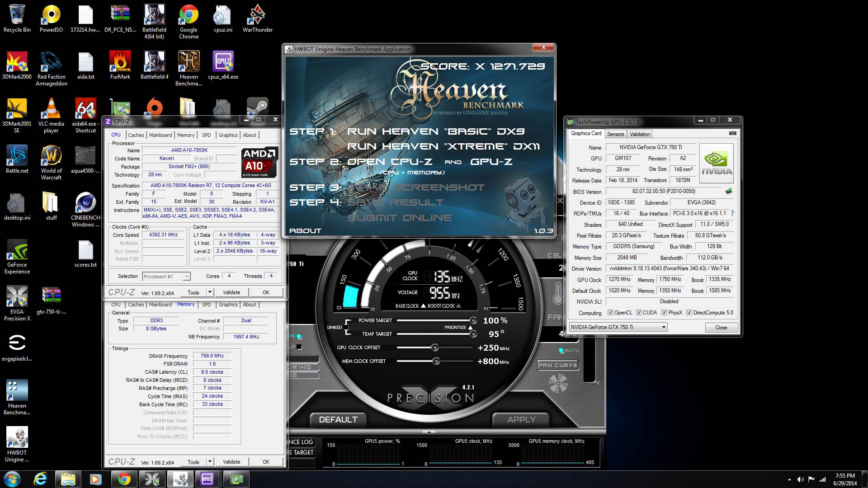Click the GPU-Z BIOS save chip icon

click(x=728, y=191)
